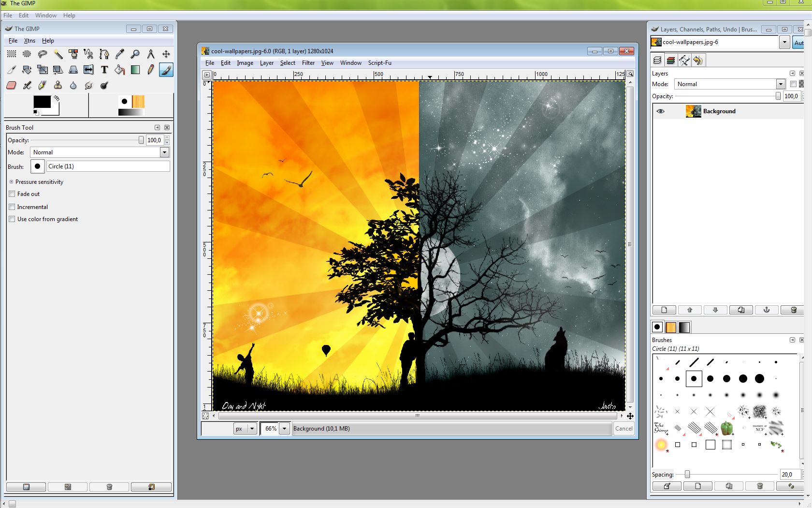812x508 pixels.
Task: Select the Paintbrush tool
Action: pos(166,70)
